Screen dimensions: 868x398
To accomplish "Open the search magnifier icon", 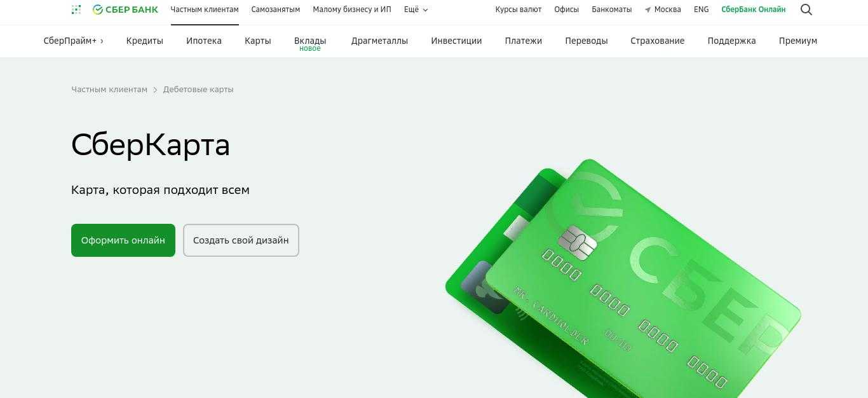I will point(806,10).
